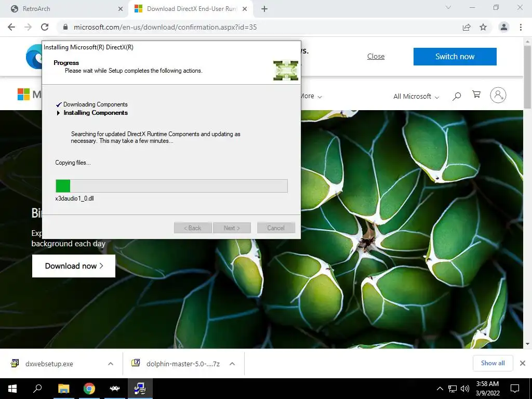
Task: Click the Installing Components step
Action: pos(96,113)
